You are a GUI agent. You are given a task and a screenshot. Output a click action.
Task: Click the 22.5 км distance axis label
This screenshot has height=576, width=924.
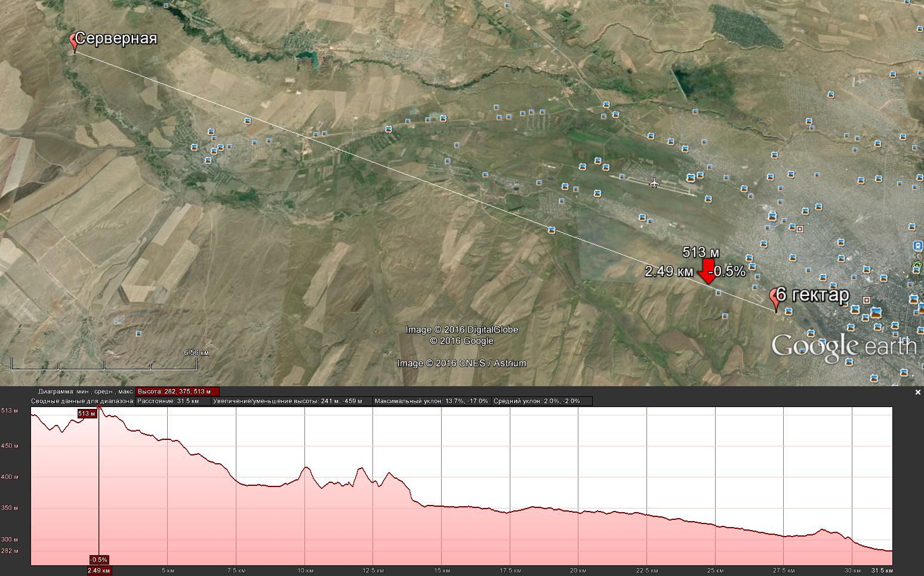647,571
